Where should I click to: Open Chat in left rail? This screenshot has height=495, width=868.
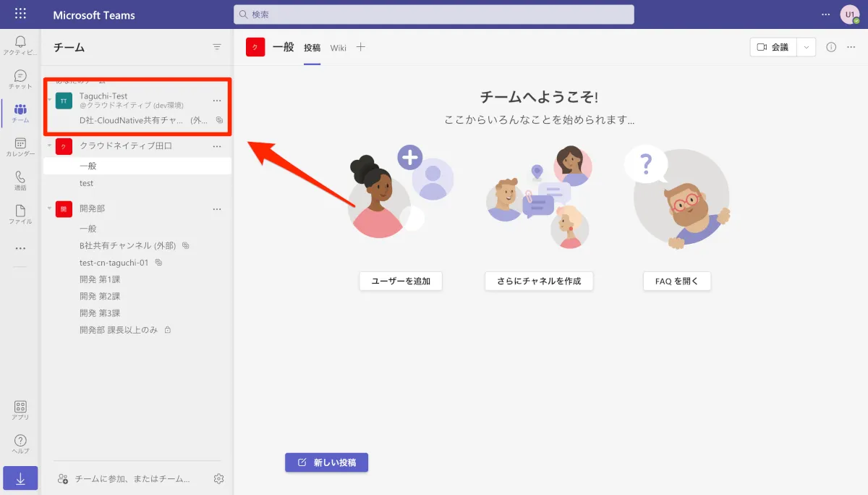click(x=20, y=79)
